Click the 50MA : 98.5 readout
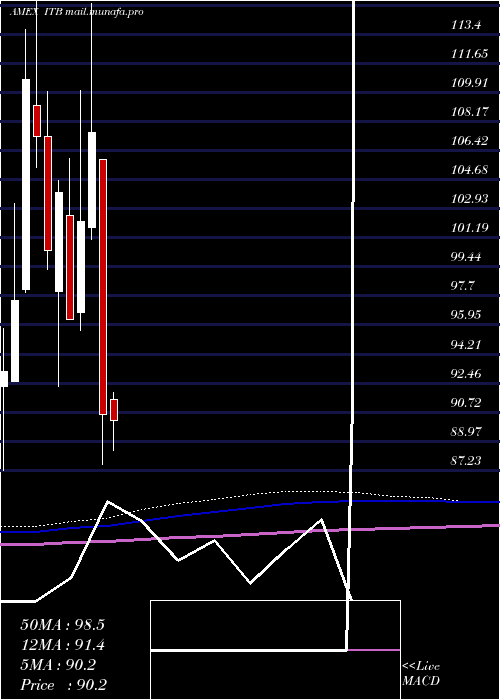Screen dimensions: 500x700 [62, 625]
